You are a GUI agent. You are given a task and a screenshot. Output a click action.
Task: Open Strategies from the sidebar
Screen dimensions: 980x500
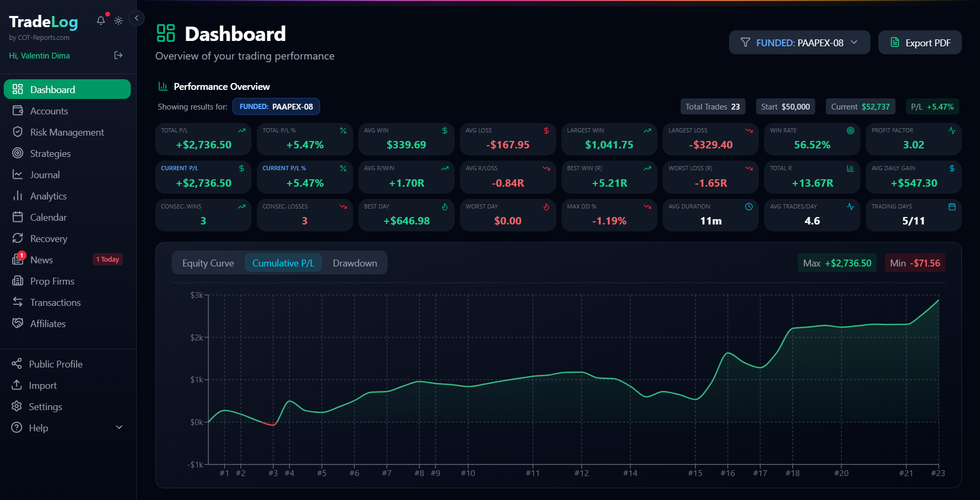[x=50, y=154]
